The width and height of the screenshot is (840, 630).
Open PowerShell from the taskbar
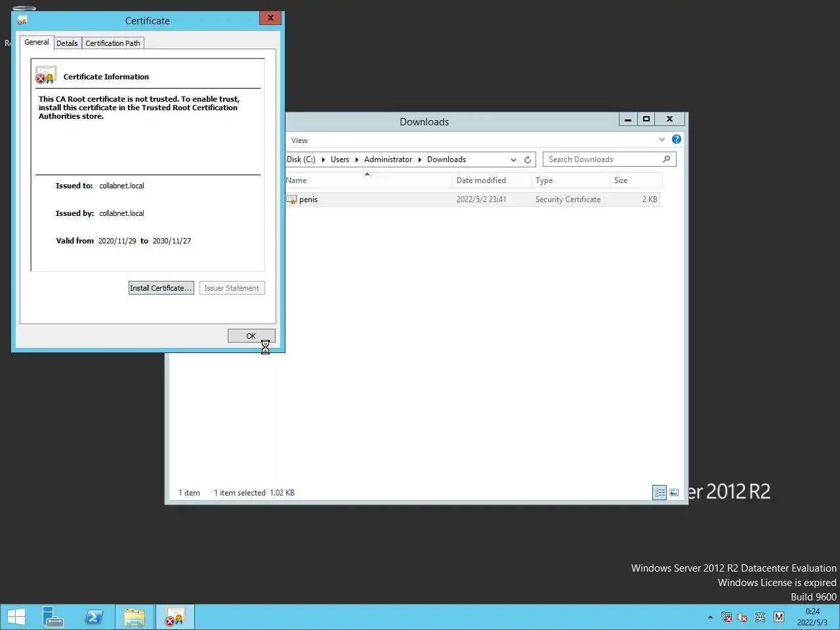[94, 617]
